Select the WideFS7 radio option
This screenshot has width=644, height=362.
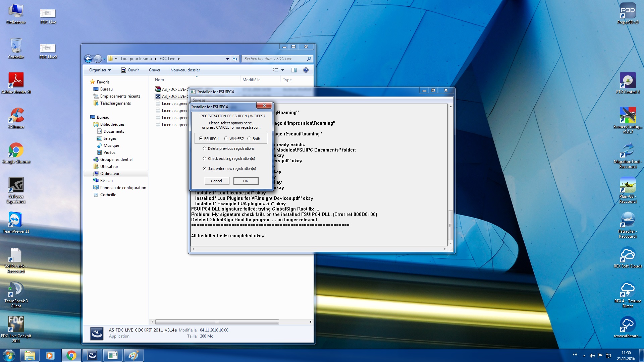(226, 138)
